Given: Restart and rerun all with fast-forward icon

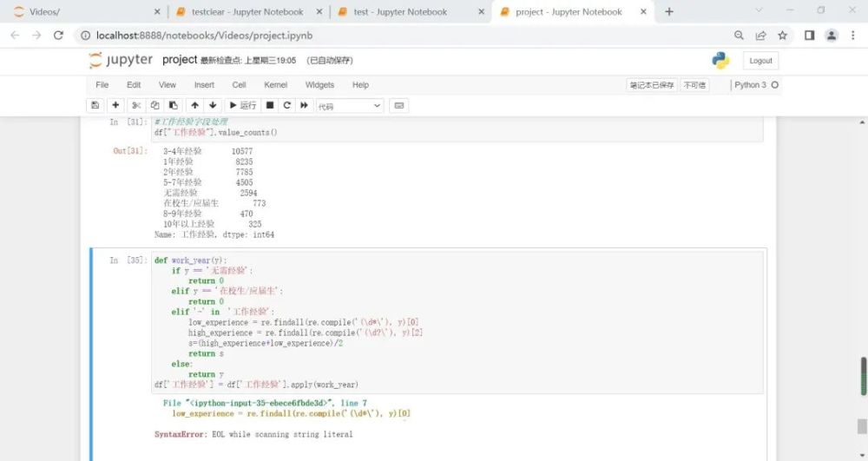Looking at the screenshot, I should (x=304, y=105).
